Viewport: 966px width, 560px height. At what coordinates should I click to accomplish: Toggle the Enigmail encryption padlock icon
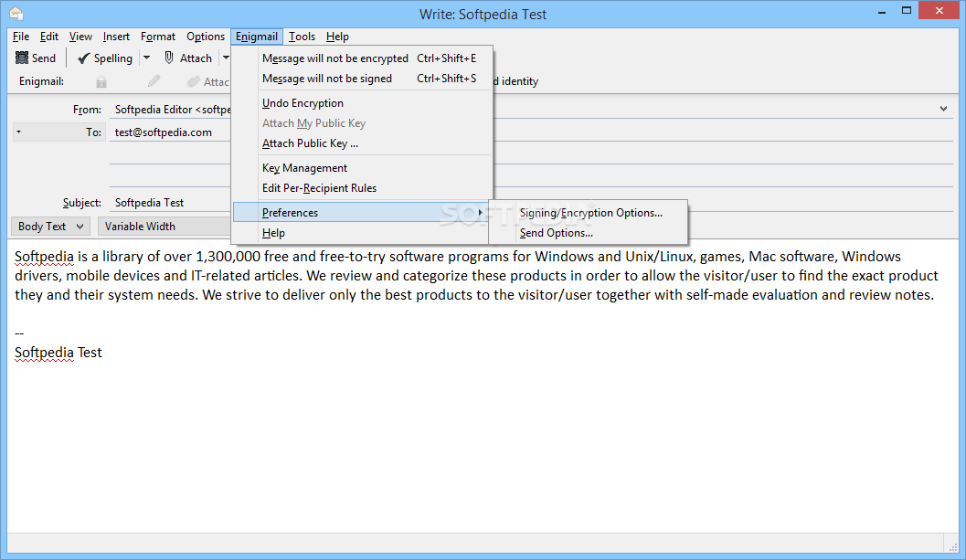101,81
